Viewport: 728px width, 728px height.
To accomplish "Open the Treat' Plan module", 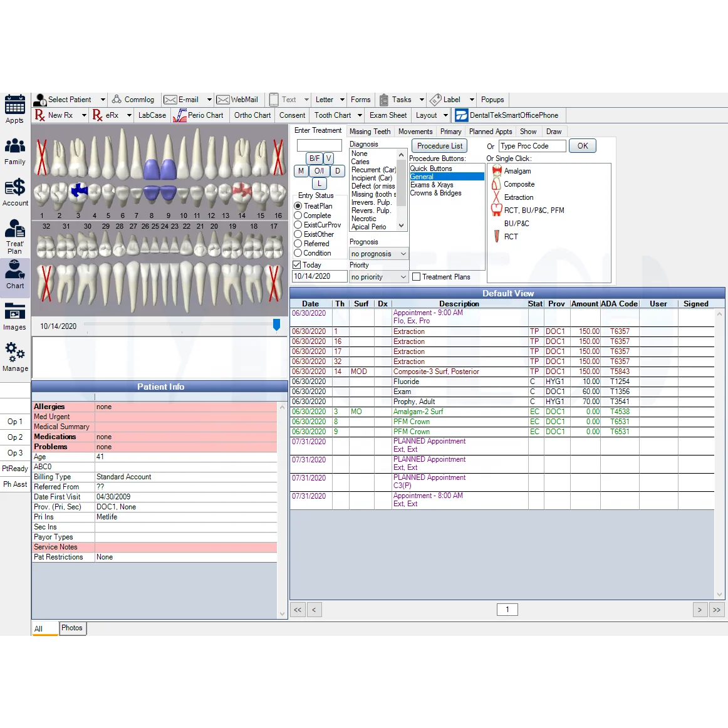I will click(x=15, y=237).
